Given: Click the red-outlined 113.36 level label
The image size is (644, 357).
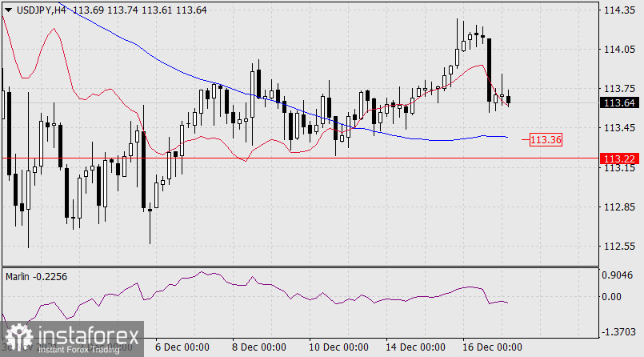Looking at the screenshot, I should pyautogui.click(x=547, y=140).
